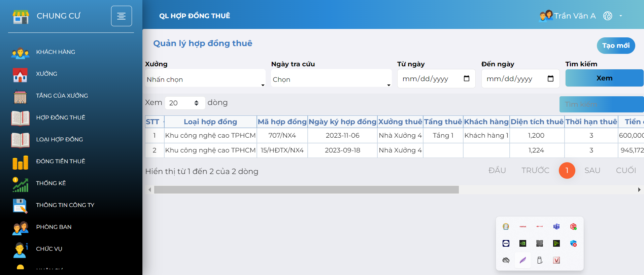Sort by Xưởng thuê column header
This screenshot has width=644, height=275.
click(400, 122)
